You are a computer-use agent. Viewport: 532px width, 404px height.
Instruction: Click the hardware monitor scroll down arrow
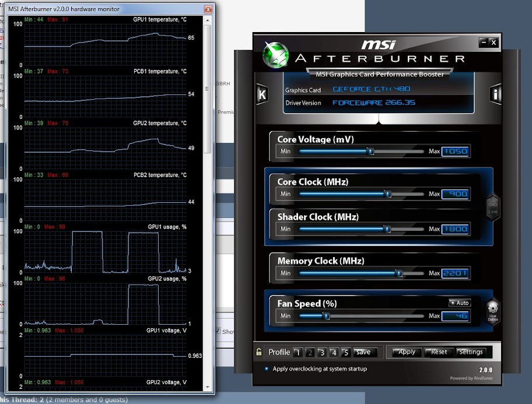point(208,387)
